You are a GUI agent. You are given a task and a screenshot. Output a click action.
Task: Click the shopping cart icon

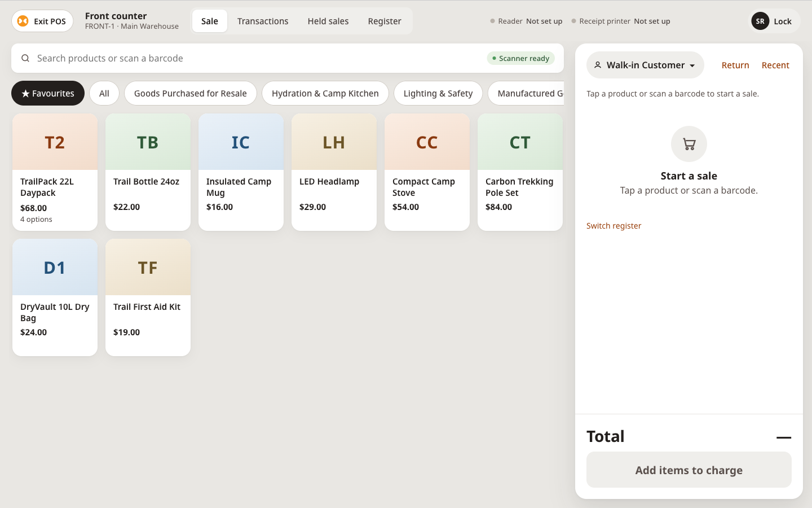(689, 144)
